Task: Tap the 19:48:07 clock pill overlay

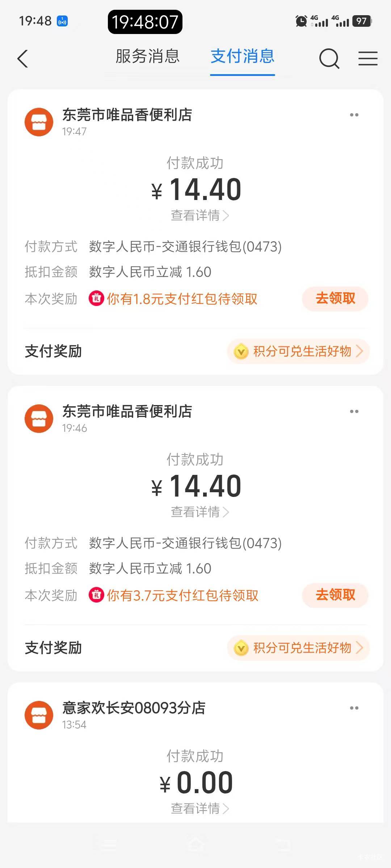Action: (145, 22)
